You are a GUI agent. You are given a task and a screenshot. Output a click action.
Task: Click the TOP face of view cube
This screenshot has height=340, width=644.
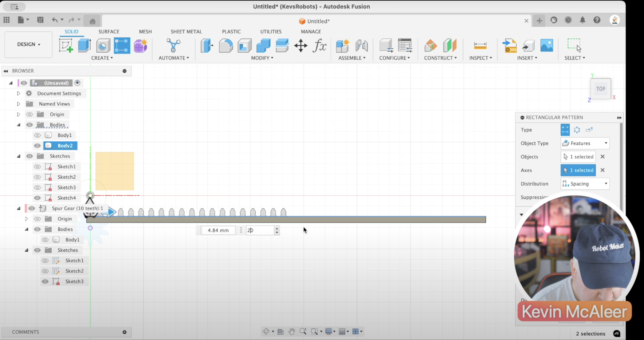(x=601, y=89)
